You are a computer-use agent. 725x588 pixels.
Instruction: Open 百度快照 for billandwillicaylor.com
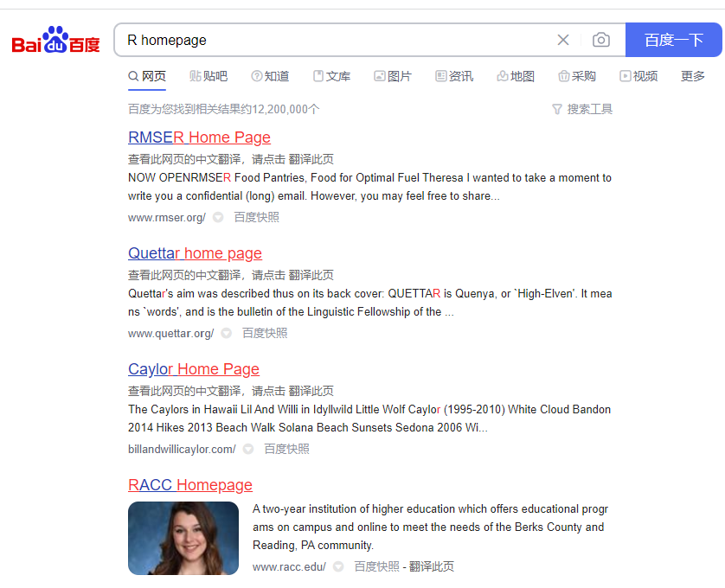[286, 449]
